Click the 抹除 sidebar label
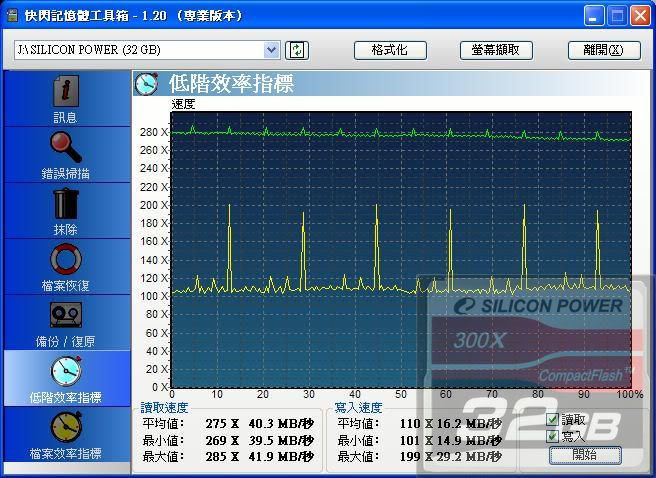Viewport: 656px width, 478px height. (65, 230)
